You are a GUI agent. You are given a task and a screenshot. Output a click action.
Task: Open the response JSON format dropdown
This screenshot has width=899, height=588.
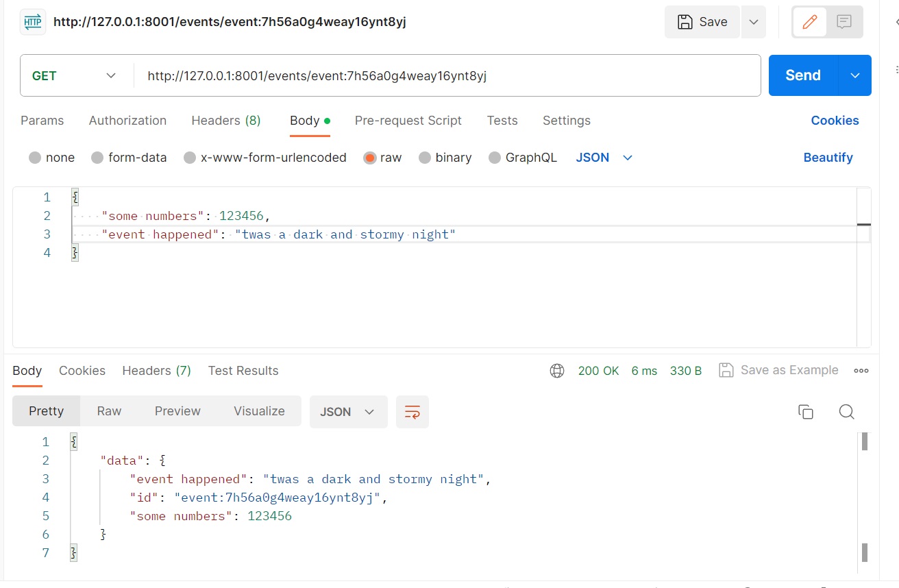[348, 412]
